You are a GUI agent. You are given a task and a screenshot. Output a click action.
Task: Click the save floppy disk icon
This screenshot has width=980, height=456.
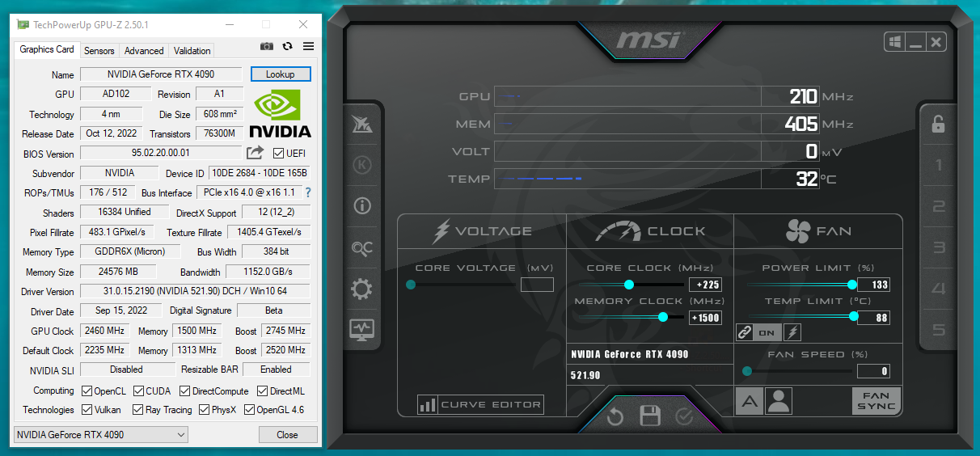tap(650, 416)
